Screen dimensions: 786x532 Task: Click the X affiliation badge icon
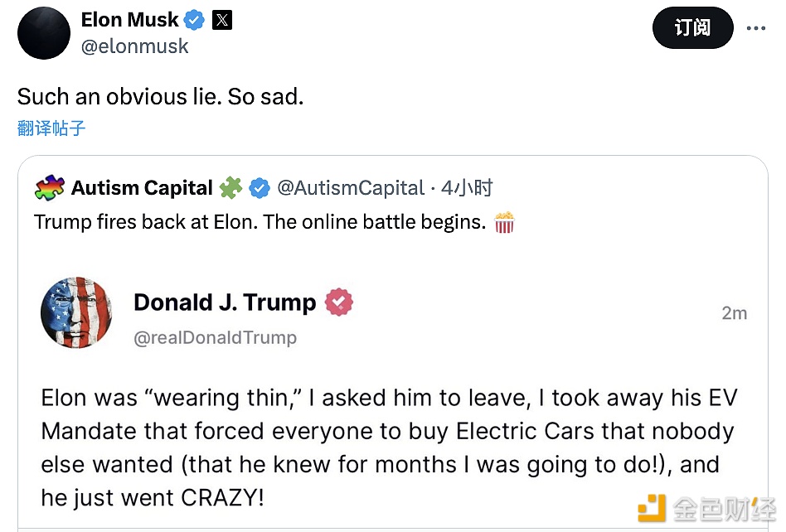222,20
